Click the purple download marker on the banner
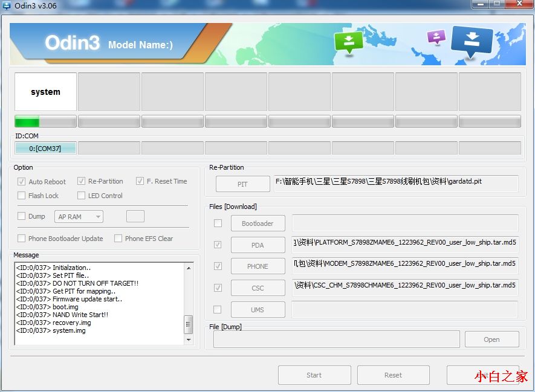Image resolution: width=535 pixels, height=392 pixels. pos(436,37)
